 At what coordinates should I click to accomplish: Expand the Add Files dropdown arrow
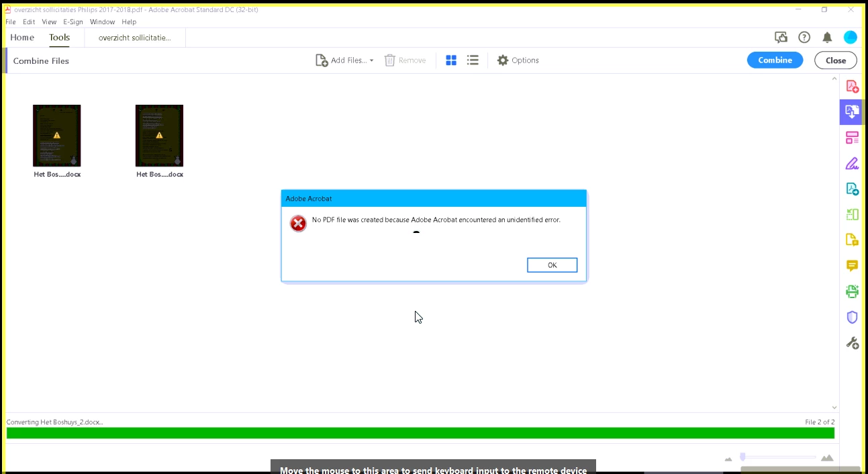coord(371,60)
